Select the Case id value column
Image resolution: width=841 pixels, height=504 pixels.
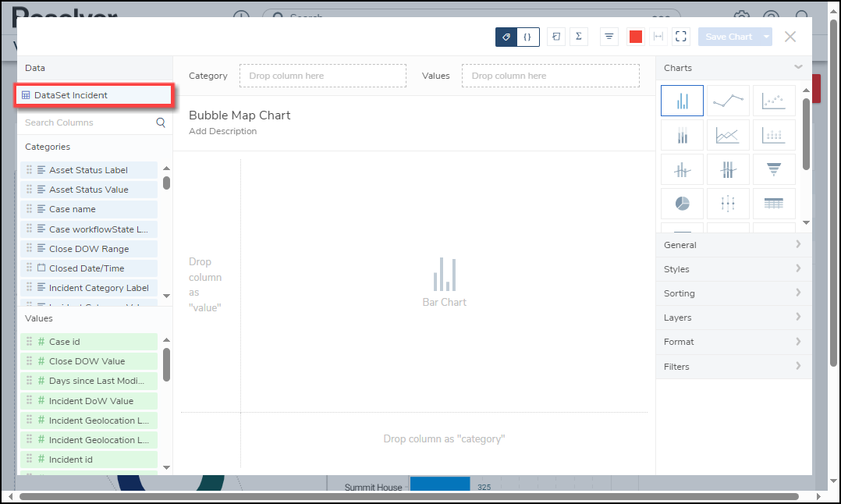point(89,342)
